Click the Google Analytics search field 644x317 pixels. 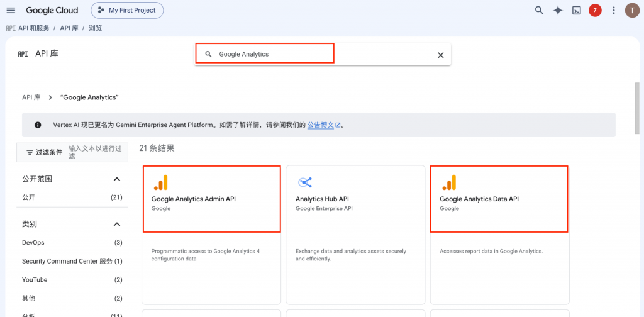[x=323, y=54]
